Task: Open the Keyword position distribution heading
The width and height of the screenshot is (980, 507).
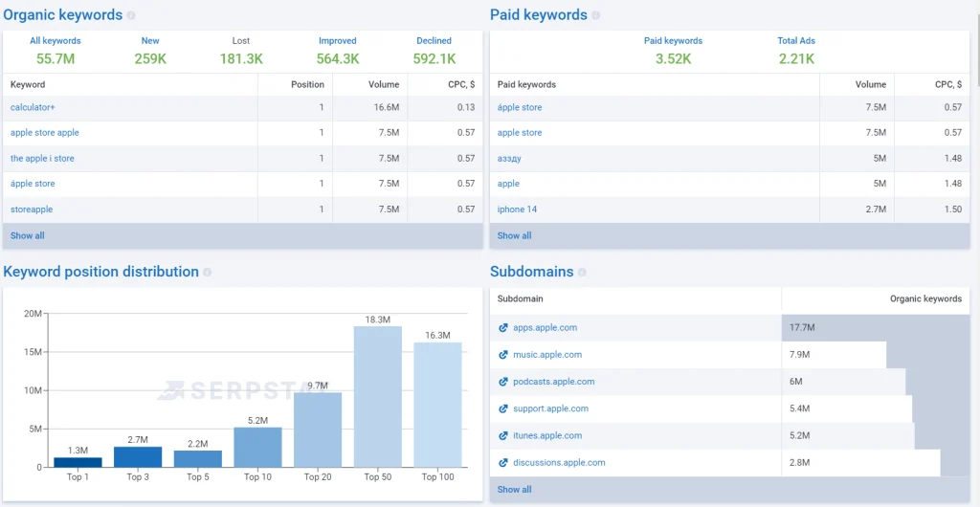Action: pos(101,272)
